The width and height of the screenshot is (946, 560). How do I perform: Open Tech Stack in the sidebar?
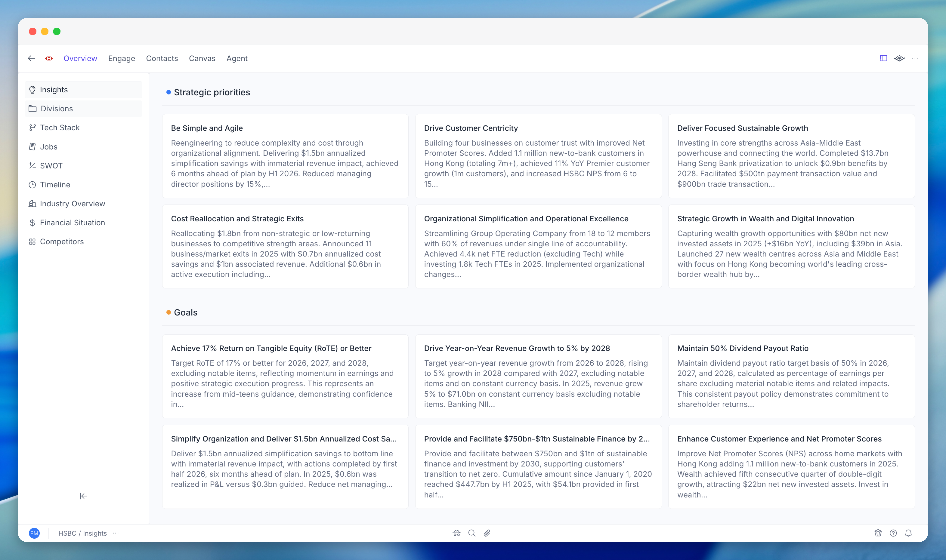click(83, 128)
